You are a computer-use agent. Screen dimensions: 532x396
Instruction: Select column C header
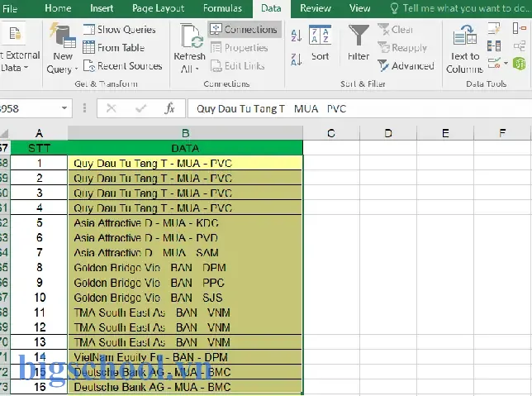[x=331, y=133]
